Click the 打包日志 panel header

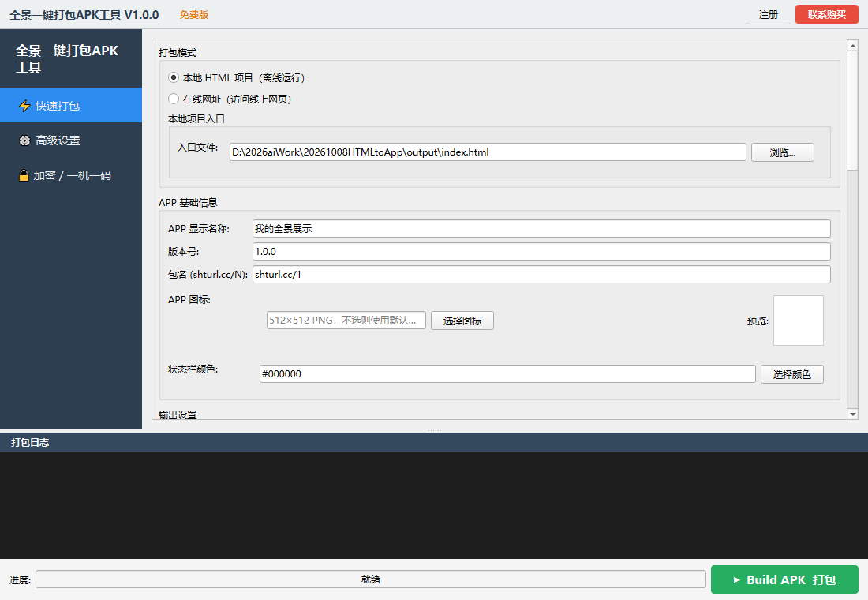434,443
